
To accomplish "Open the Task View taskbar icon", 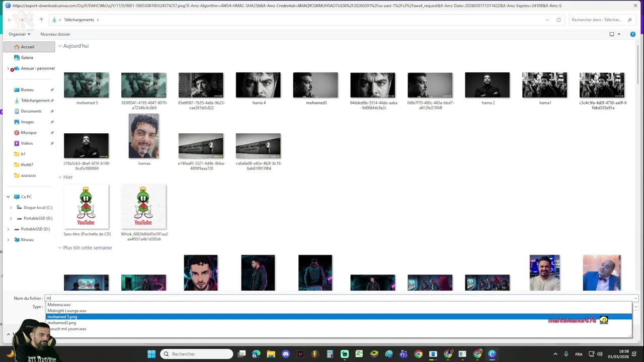I will pyautogui.click(x=242, y=354).
